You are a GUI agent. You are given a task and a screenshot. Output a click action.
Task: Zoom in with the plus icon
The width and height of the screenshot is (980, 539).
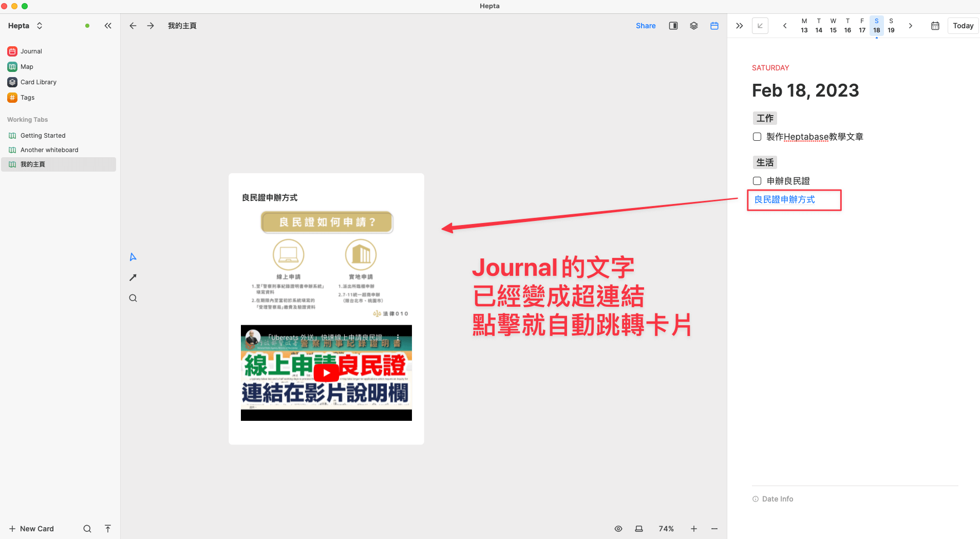[x=693, y=528]
